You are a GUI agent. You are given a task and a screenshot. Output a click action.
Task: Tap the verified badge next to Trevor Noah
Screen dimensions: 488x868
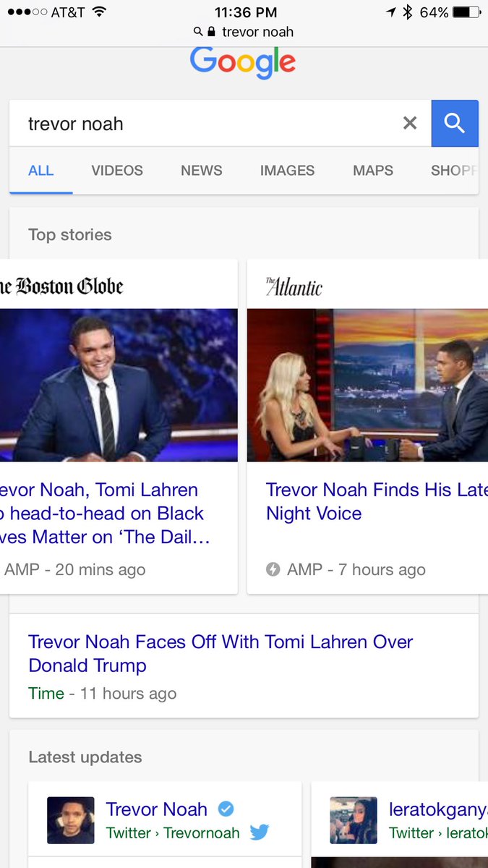(x=226, y=809)
